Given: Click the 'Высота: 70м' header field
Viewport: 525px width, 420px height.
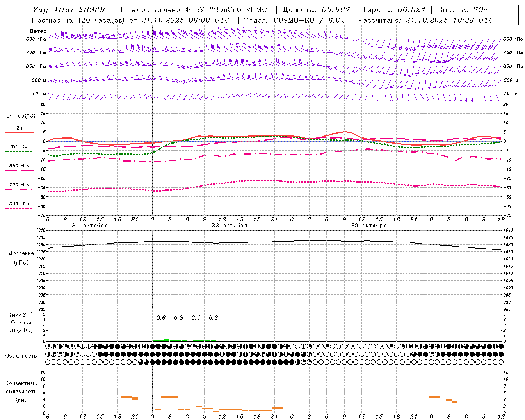Looking at the screenshot, I should click(x=462, y=10).
